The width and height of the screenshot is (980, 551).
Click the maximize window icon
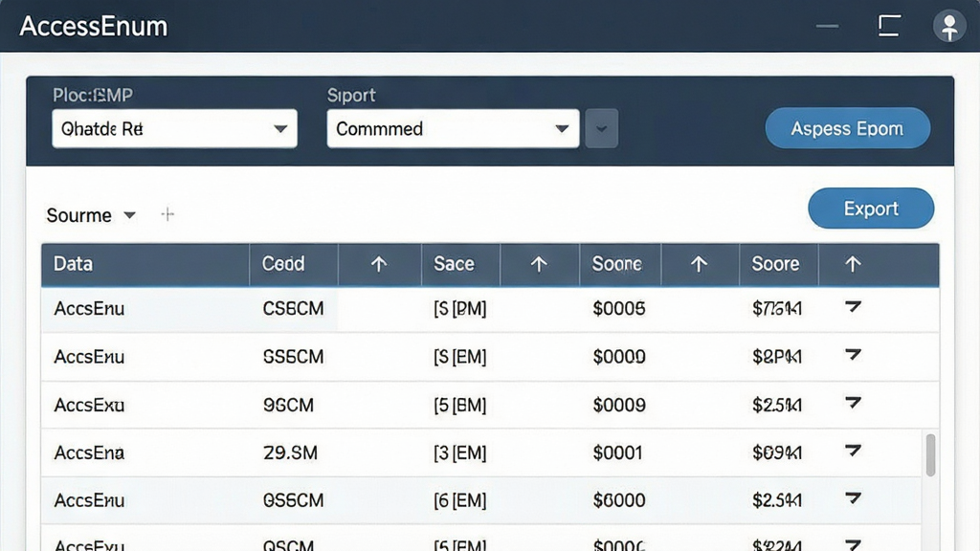(x=889, y=26)
